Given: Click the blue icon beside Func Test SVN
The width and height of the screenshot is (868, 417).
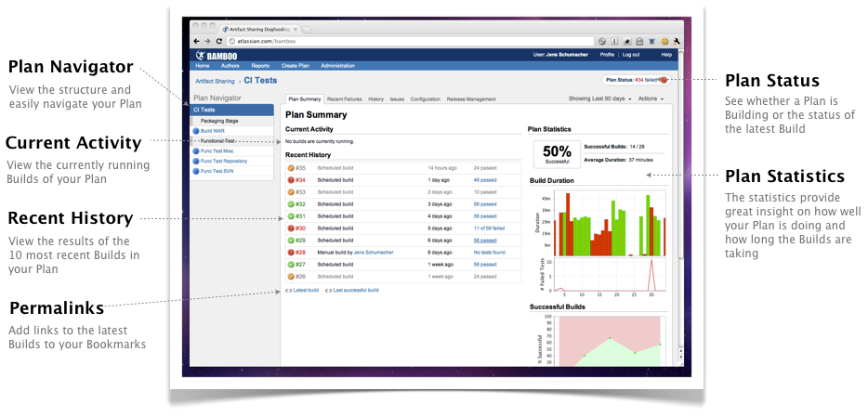Looking at the screenshot, I should [196, 172].
